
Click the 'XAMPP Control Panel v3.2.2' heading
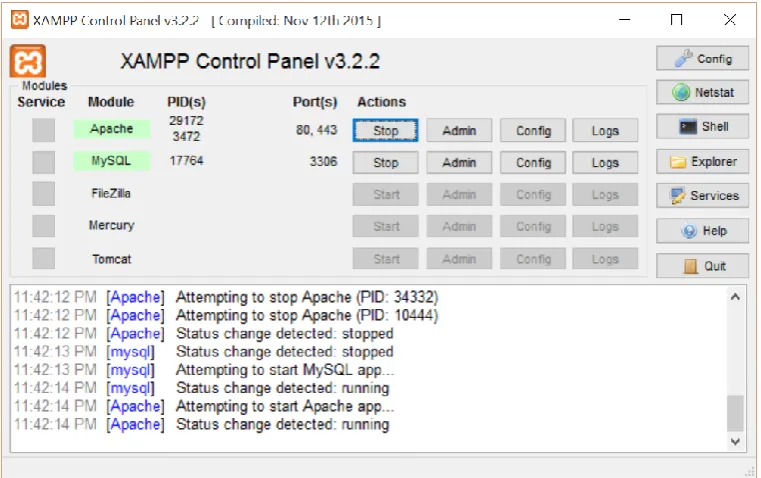250,61
